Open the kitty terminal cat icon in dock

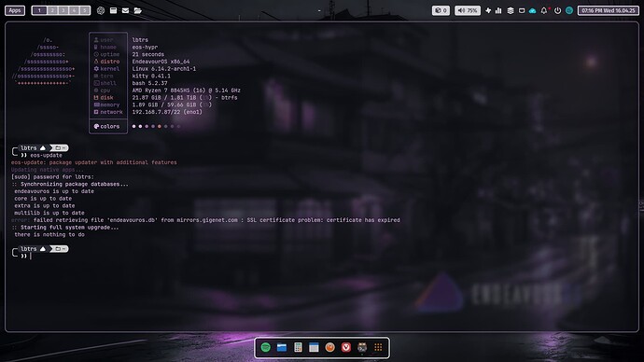click(362, 347)
